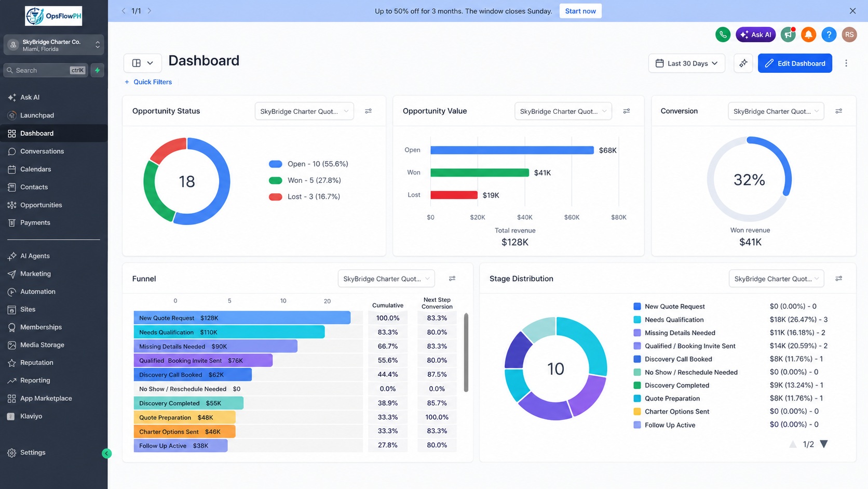
Task: Open Funnel widget filter settings icon
Action: click(x=452, y=279)
